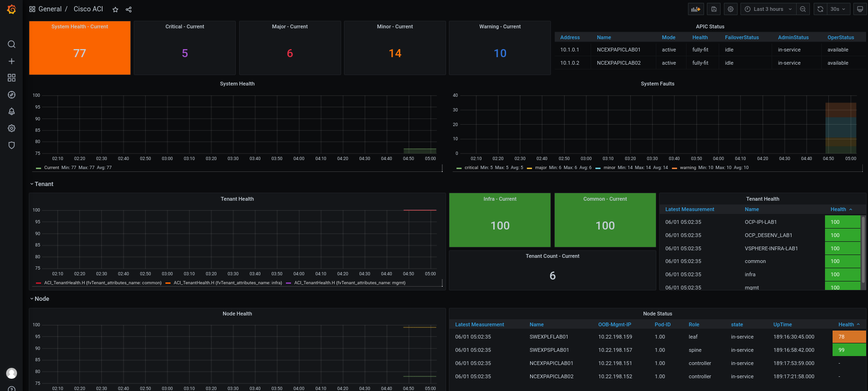The height and width of the screenshot is (391, 868).
Task: Open Warning - Current panel title menu
Action: pyautogui.click(x=500, y=26)
